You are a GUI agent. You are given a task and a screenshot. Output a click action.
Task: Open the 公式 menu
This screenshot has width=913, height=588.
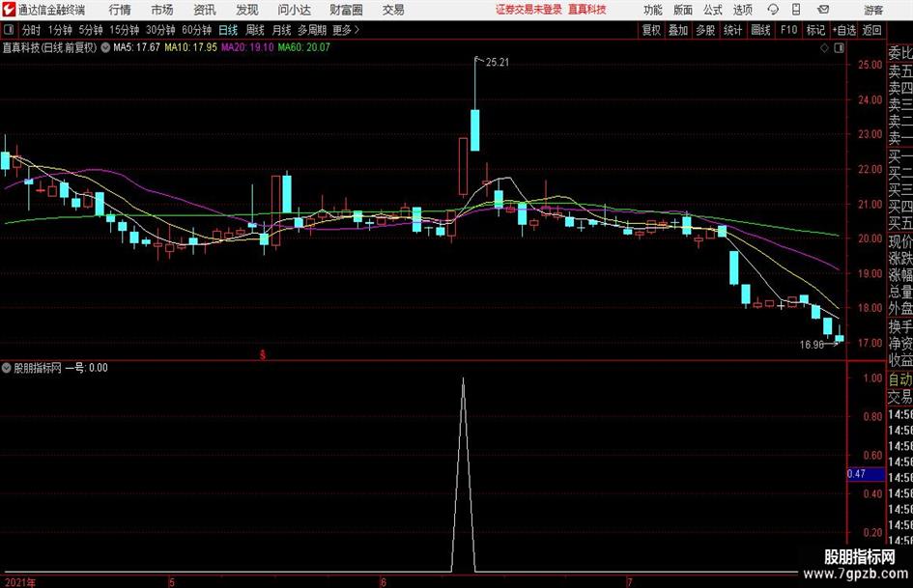pos(713,10)
